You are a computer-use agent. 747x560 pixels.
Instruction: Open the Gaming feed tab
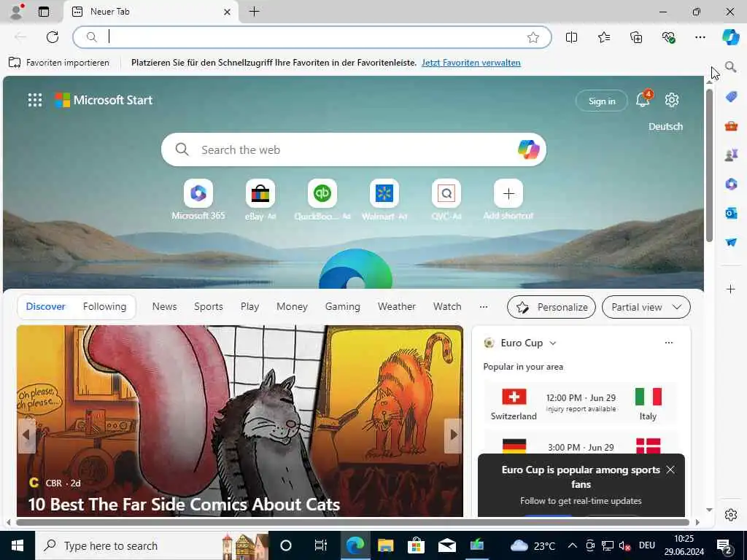coord(343,307)
